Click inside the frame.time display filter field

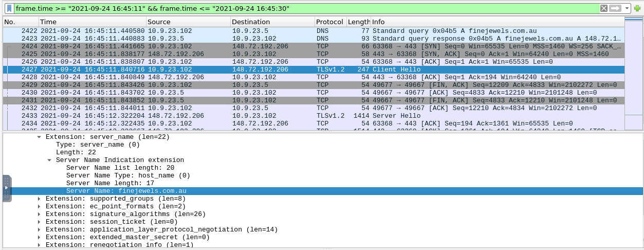pos(306,9)
